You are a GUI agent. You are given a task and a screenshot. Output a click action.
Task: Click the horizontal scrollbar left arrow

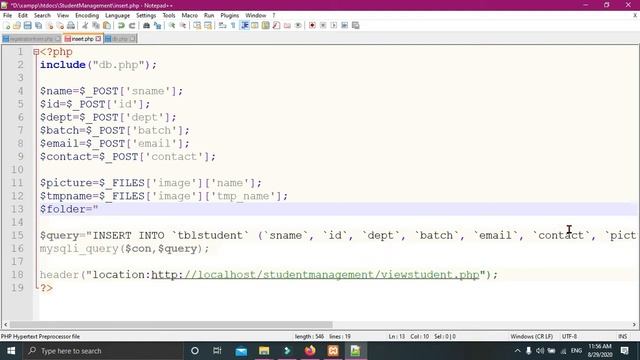(x=5, y=324)
